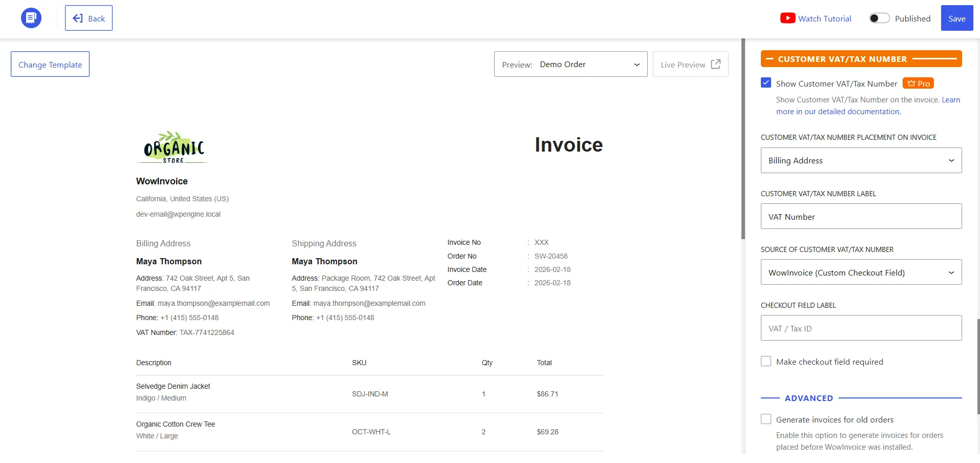Image resolution: width=980 pixels, height=463 pixels.
Task: Click the dev-email@wpengine.local text
Action: (178, 214)
